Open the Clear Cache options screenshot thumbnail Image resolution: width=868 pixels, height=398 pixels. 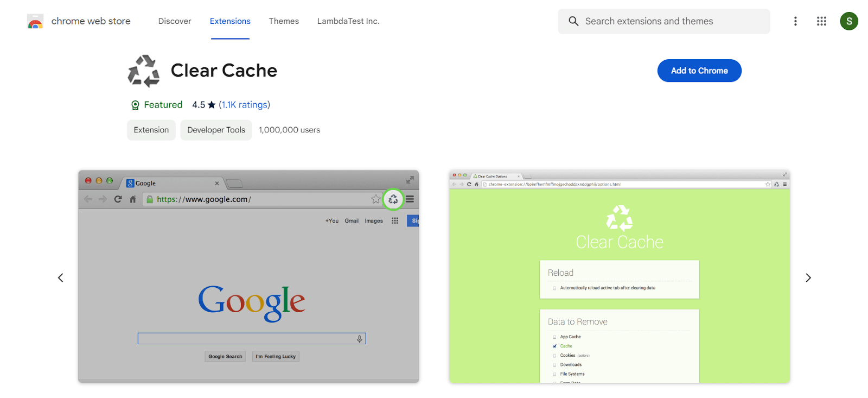click(620, 276)
